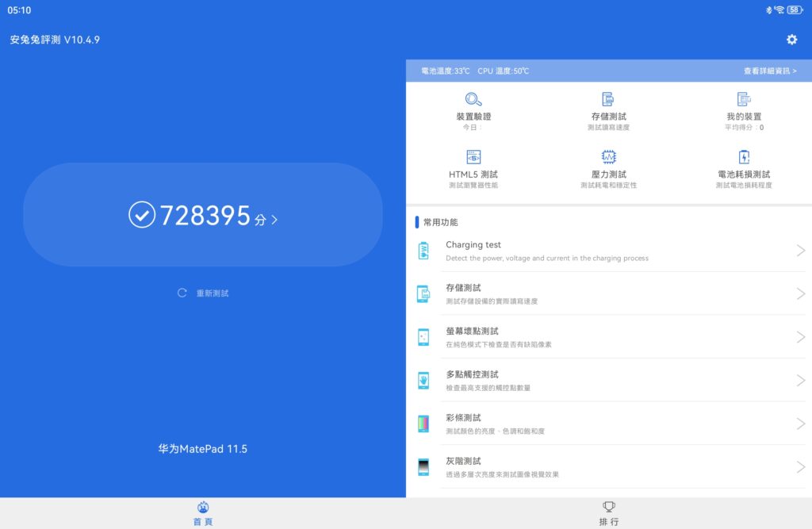The width and height of the screenshot is (812, 529).
Task: Expand the 灰階測試 grayscale row chevron
Action: pos(800,466)
